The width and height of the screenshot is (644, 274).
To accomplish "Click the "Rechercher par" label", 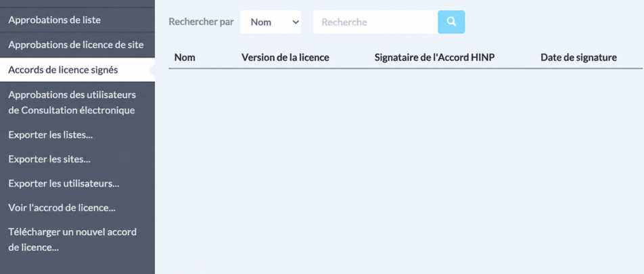I will pos(202,22).
